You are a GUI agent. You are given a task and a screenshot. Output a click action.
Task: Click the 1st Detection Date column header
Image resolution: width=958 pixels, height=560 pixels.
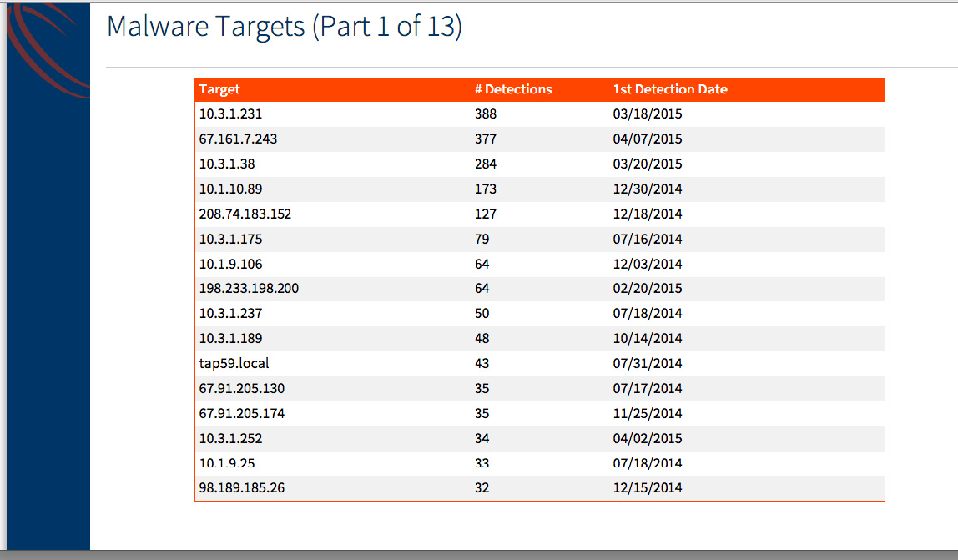coord(669,89)
